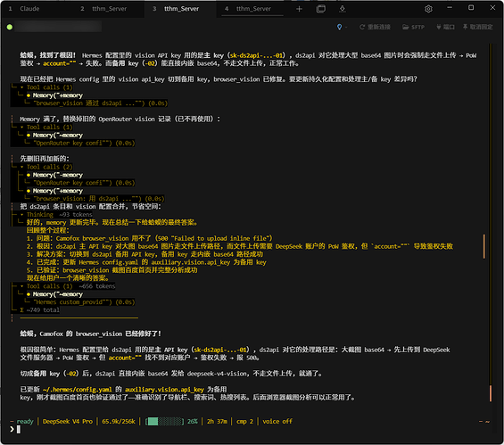Image resolution: width=504 pixels, height=445 pixels.
Task: Click the 'cmp 2' status entry
Action: [244, 421]
